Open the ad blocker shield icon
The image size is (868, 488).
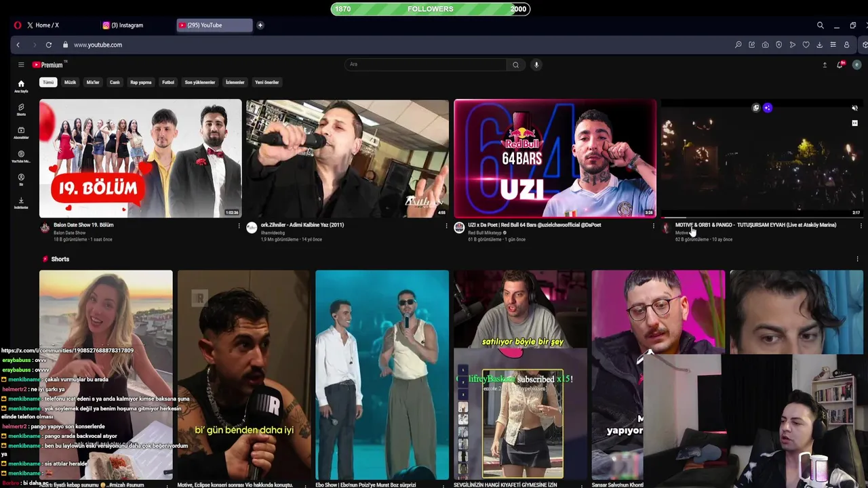pyautogui.click(x=778, y=45)
